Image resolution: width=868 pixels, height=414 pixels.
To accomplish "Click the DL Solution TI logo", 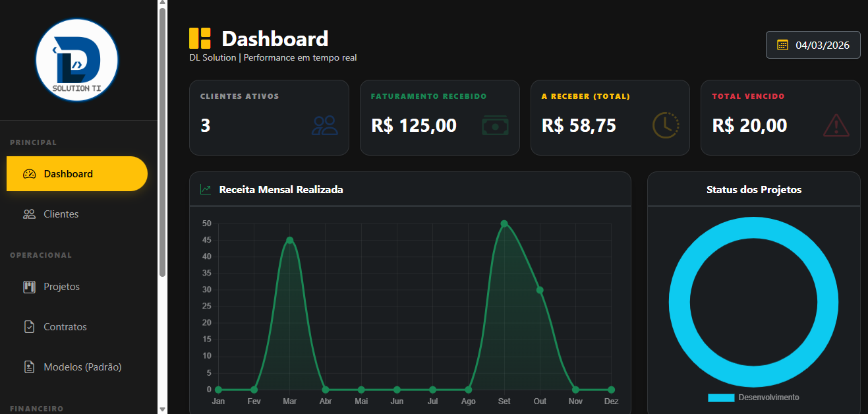I will (77, 60).
